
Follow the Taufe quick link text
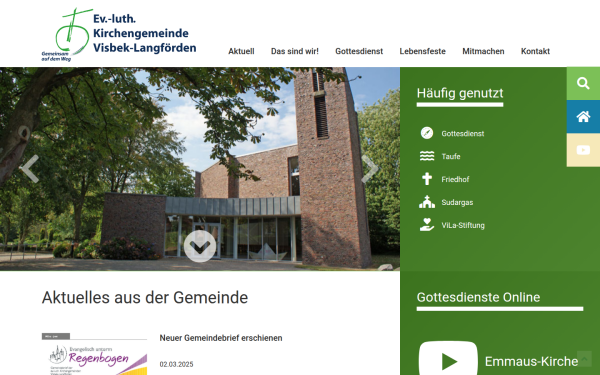tap(451, 157)
